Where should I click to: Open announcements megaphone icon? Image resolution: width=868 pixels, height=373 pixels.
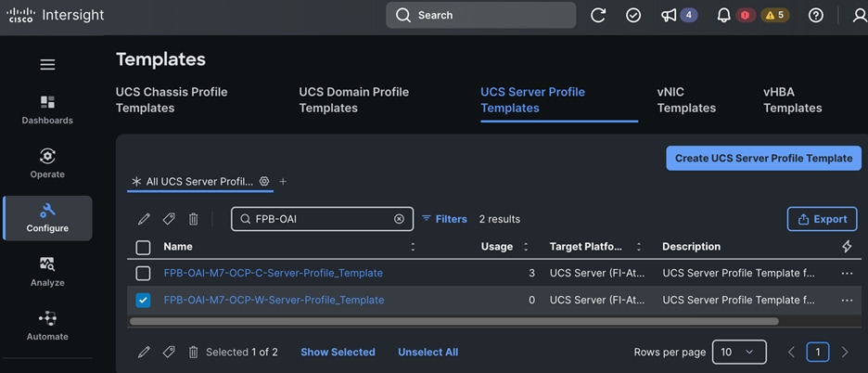[669, 16]
